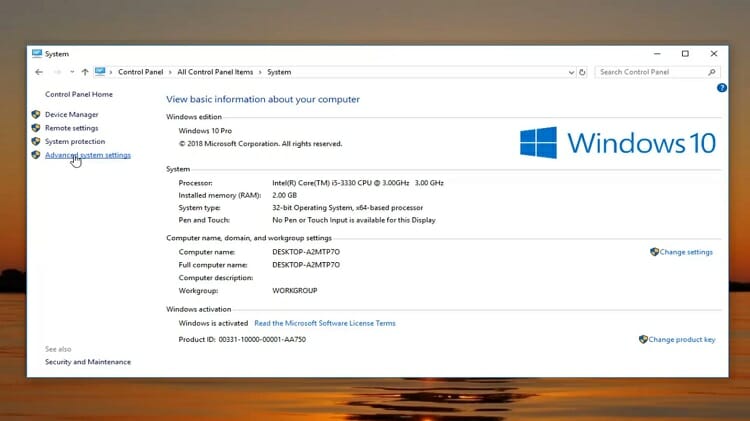Click the blue Help question mark icon

[x=722, y=88]
